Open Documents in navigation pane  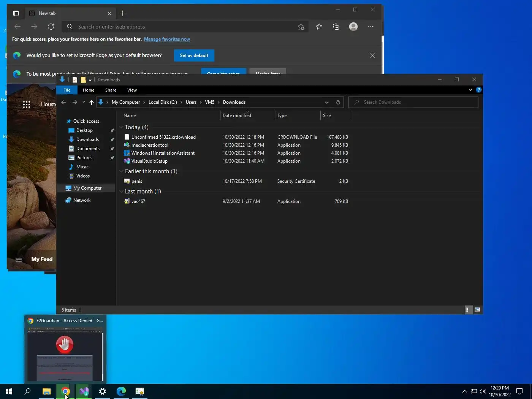(x=88, y=149)
